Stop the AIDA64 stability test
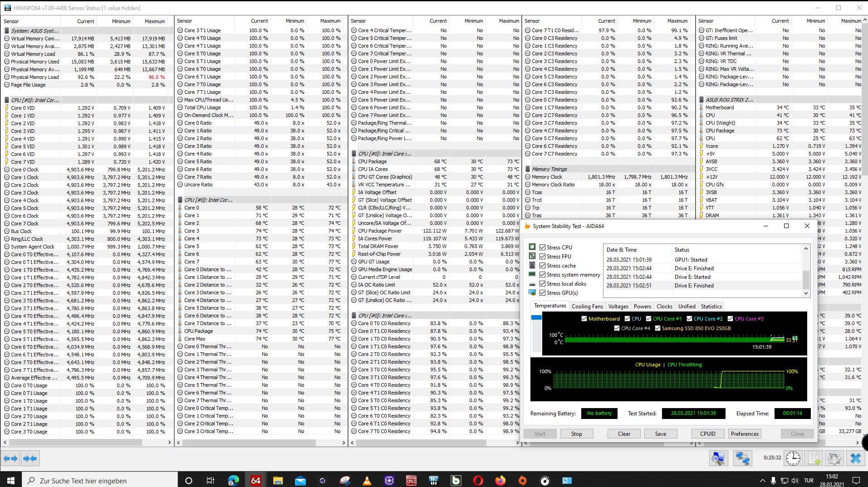The image size is (868, 487). (576, 433)
